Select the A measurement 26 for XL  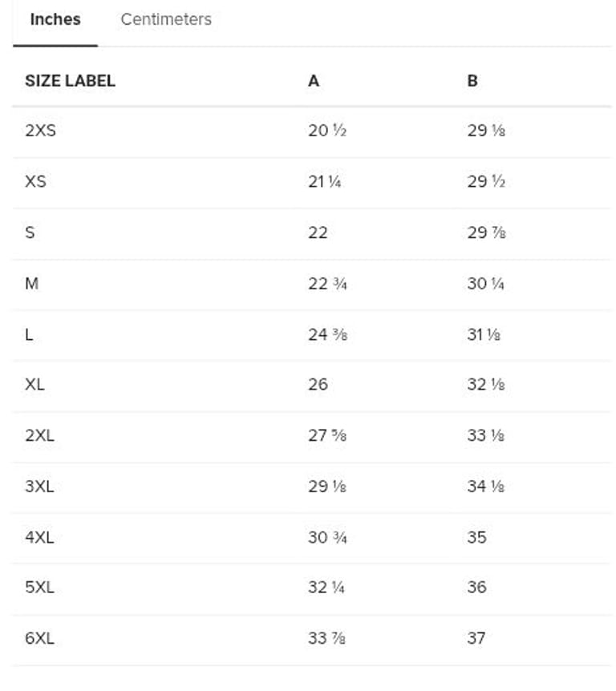[x=318, y=385]
